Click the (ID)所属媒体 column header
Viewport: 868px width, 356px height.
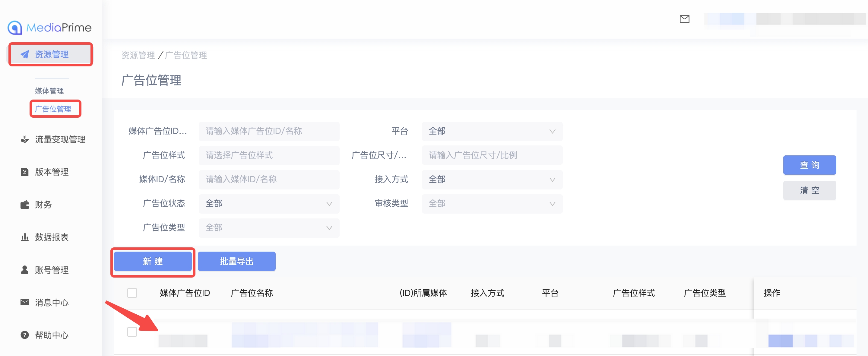(423, 293)
